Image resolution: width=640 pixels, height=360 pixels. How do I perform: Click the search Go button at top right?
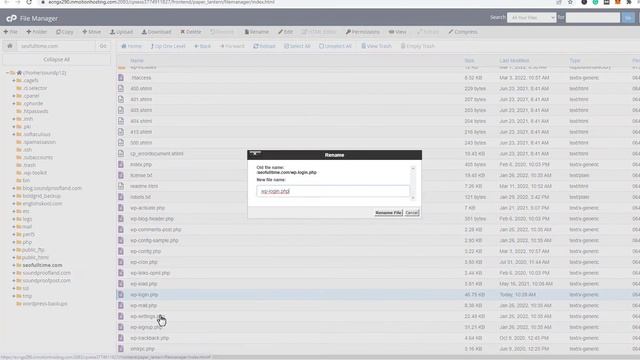628,18
